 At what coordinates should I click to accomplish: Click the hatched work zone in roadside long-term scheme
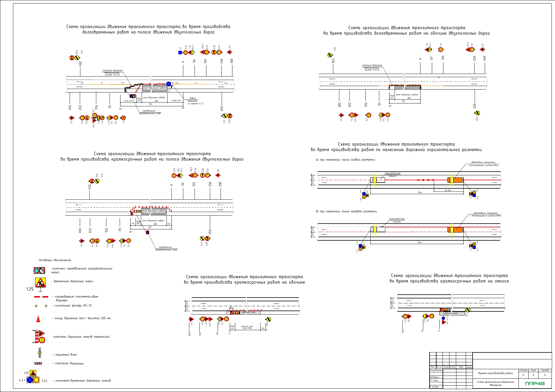coord(408,87)
